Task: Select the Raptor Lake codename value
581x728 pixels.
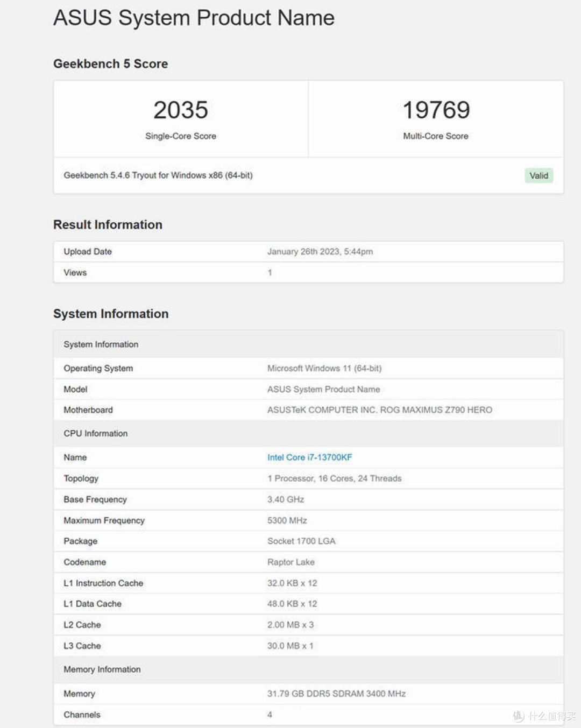Action: point(291,562)
